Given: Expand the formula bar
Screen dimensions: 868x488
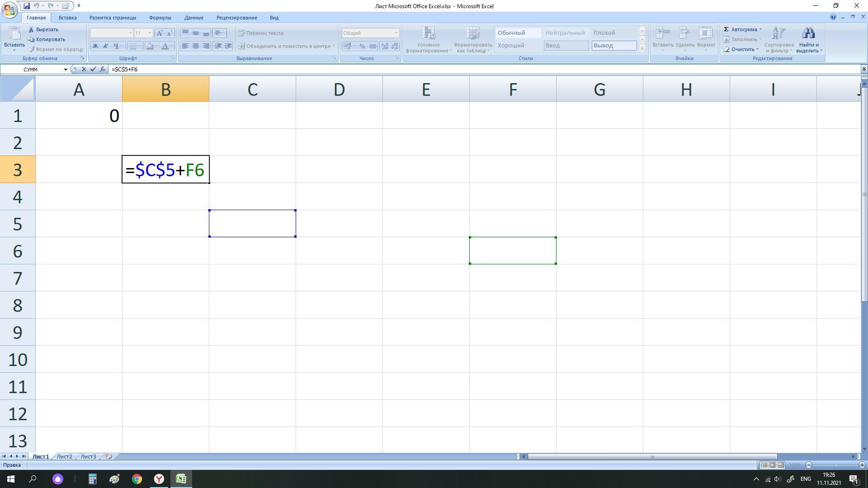Looking at the screenshot, I should pos(864,69).
